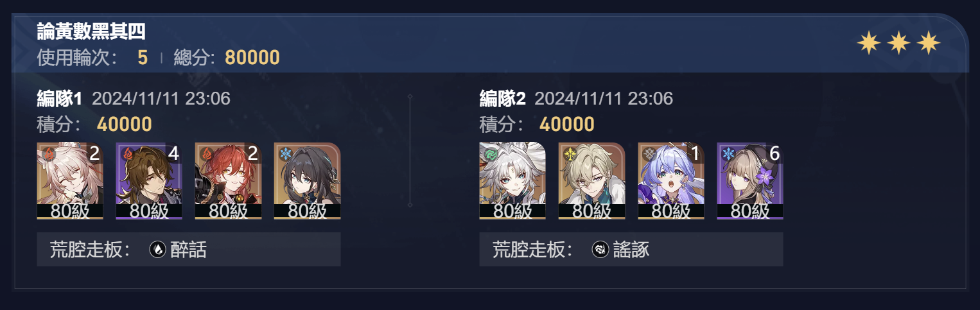Select the blue-haired character with eidolon 1
Image resolution: width=980 pixels, height=310 pixels.
(670, 180)
